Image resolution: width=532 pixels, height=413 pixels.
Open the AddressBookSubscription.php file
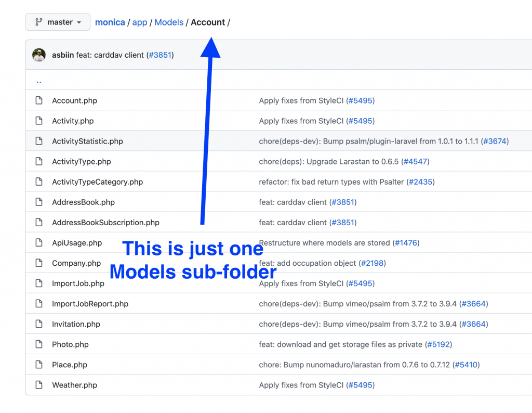(105, 223)
